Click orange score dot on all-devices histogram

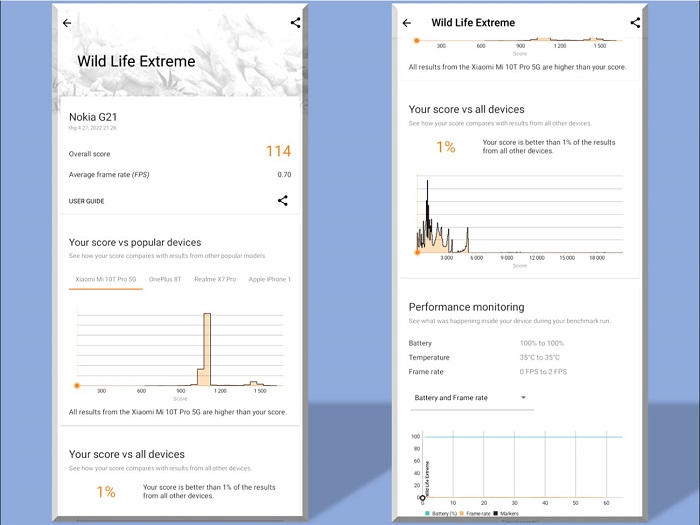pos(417,252)
